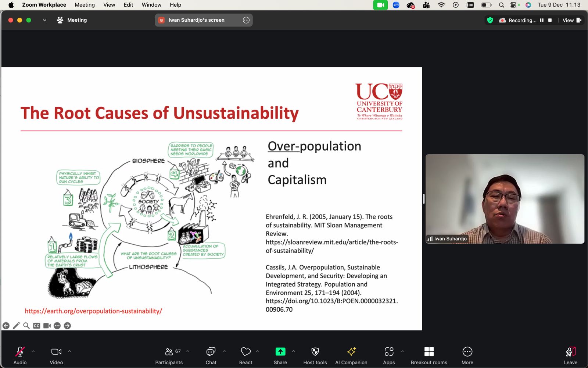Select the pen annotation tool on slide
This screenshot has width=588, height=368.
pos(16,326)
